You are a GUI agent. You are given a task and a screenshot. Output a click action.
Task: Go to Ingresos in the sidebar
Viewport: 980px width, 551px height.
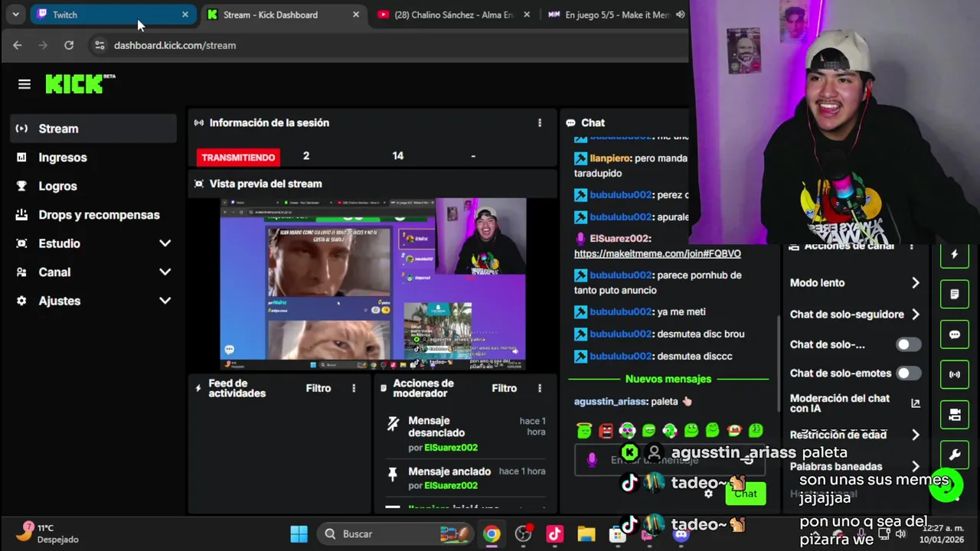(x=93, y=158)
